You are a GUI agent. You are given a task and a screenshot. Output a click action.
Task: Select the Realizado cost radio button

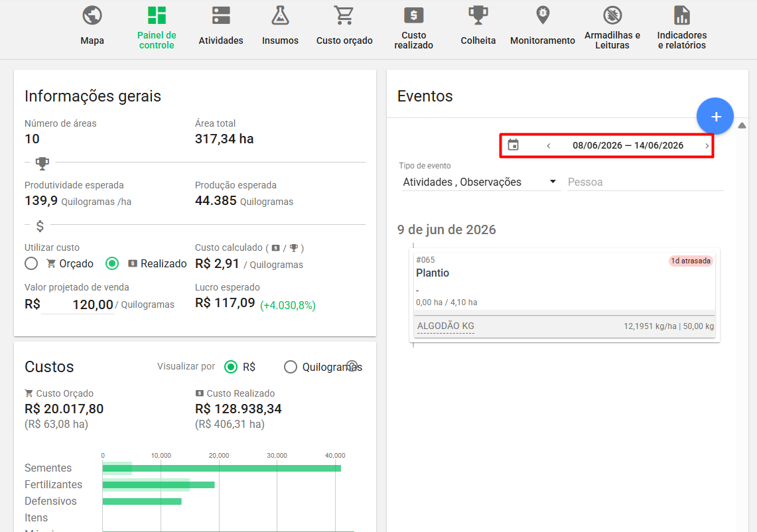click(x=112, y=263)
